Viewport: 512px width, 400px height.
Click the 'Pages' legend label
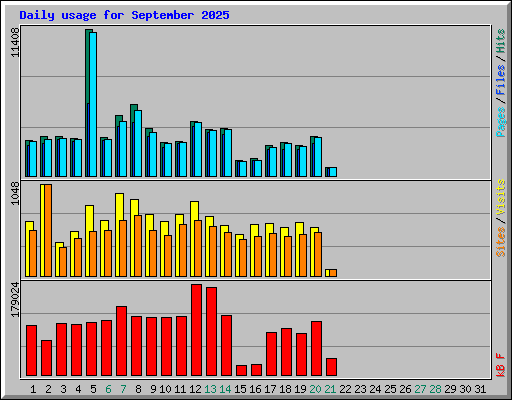point(501,122)
